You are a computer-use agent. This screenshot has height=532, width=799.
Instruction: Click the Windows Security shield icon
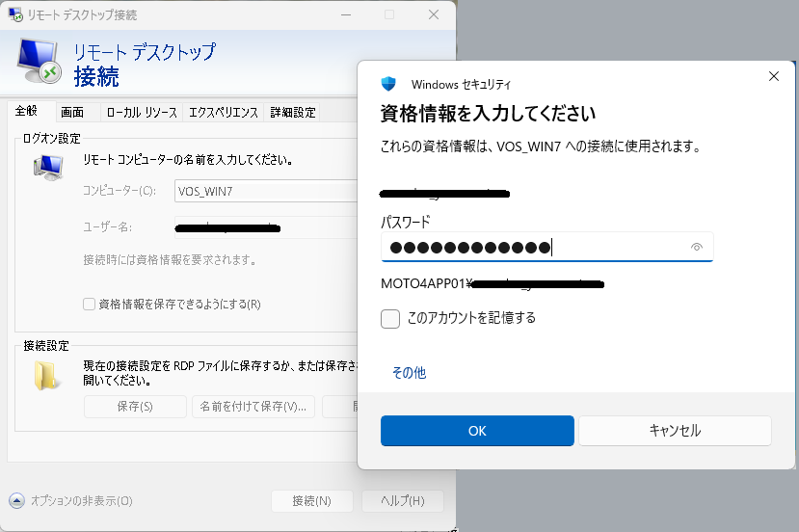[388, 84]
